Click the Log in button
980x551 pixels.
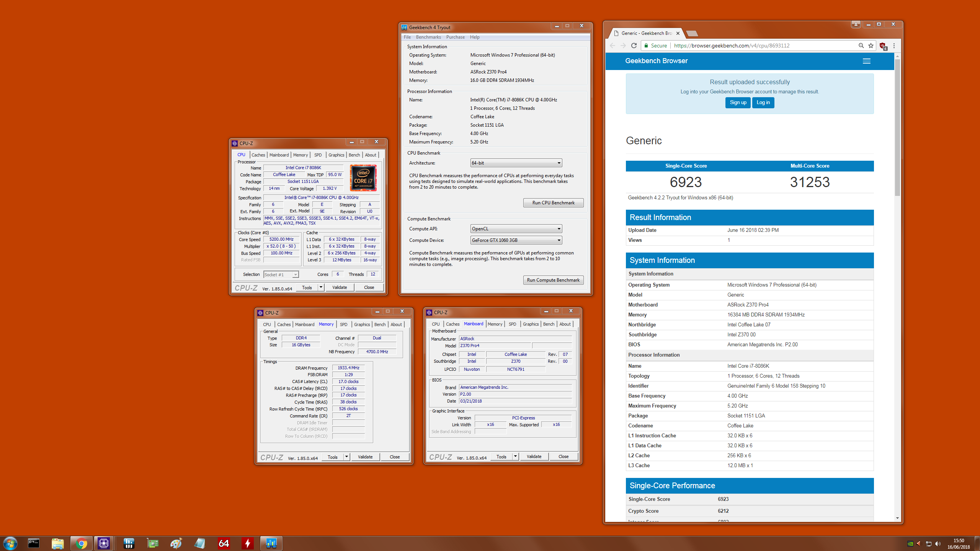pos(763,103)
